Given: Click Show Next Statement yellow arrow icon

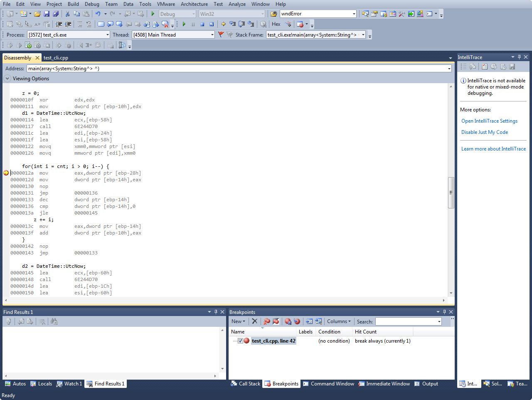Looking at the screenshot, I should tap(223, 24).
